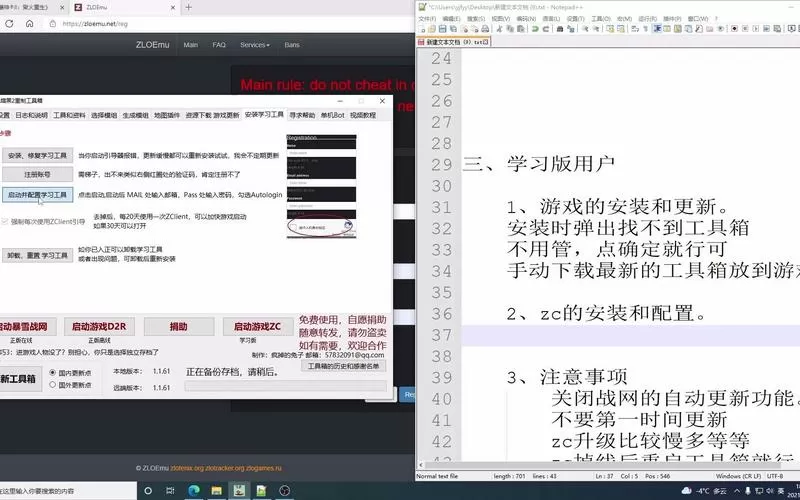This screenshot has height=500, width=800.
Task: Click the Zoom Out icon in Notepad++
Action: 596,29
